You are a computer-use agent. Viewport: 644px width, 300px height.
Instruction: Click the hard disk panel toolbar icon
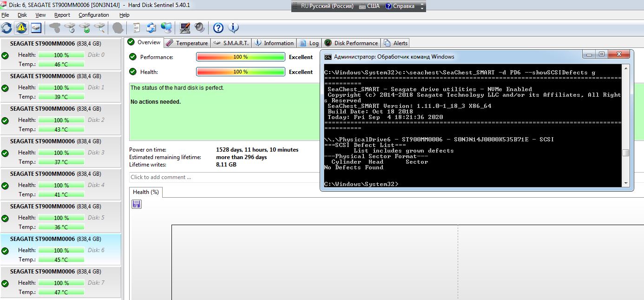point(36,28)
